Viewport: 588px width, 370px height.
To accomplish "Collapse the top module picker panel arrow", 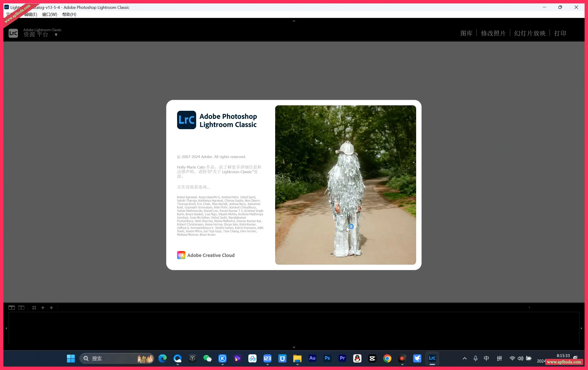I will click(294, 21).
